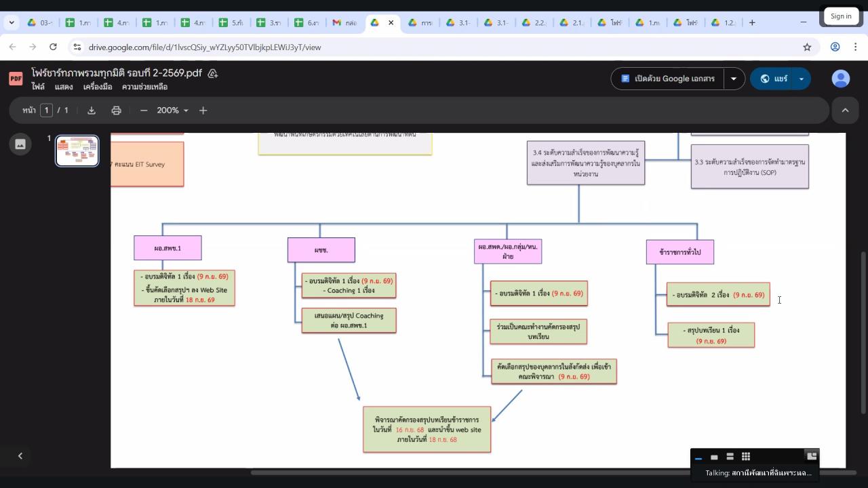Click the page number input field
This screenshot has height=488, width=868.
coord(46,110)
